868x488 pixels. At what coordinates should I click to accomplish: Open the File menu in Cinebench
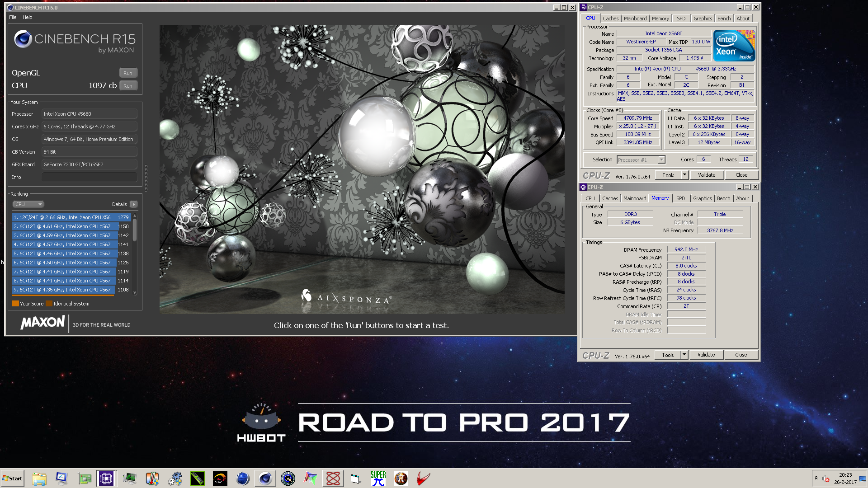[13, 17]
